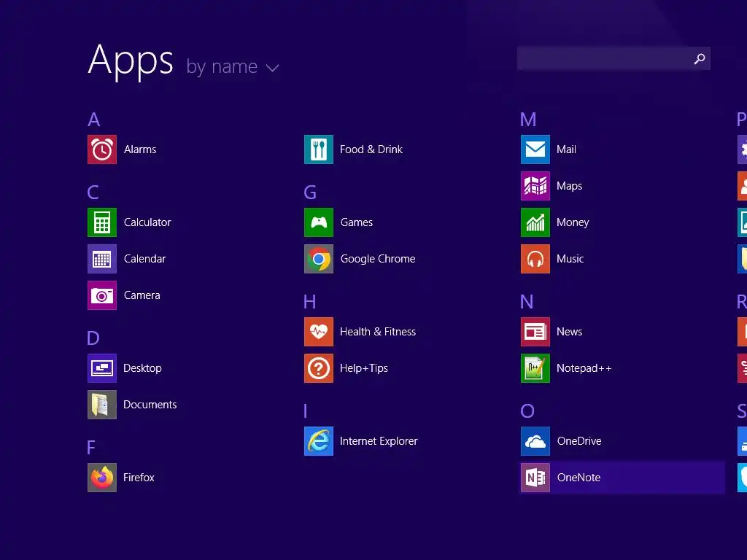Click the "Games" text label
747x560 pixels.
[x=356, y=222]
